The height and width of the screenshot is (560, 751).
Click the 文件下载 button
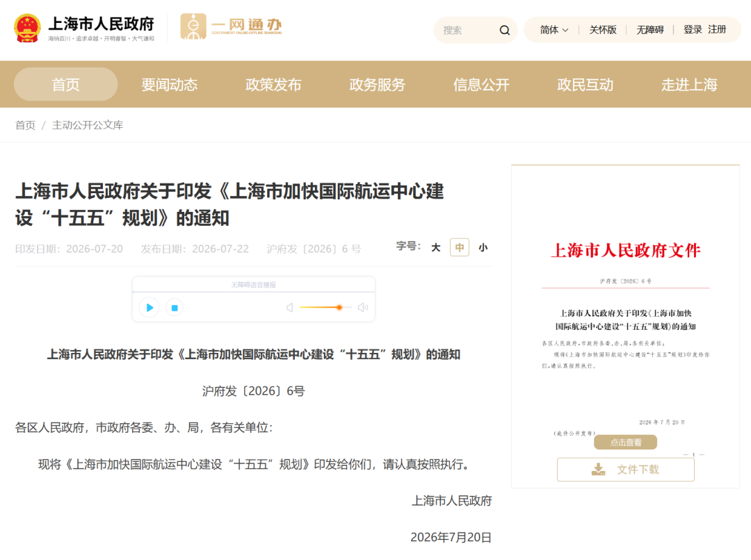(626, 470)
